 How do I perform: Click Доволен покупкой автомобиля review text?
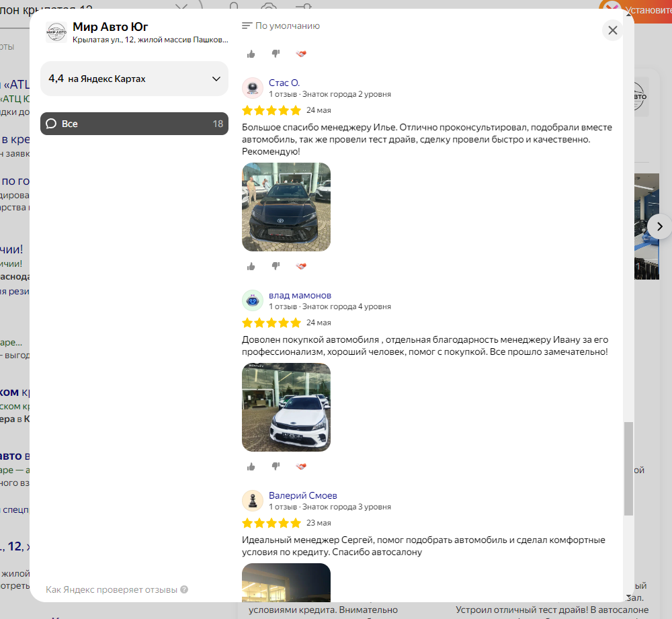coord(425,345)
